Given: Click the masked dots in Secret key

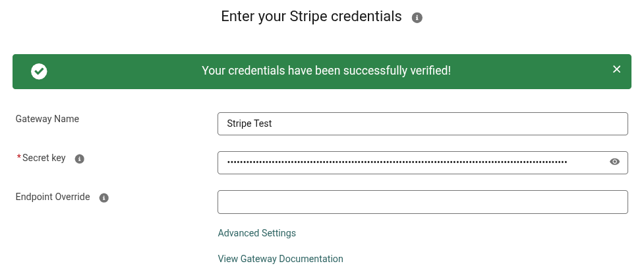Looking at the screenshot, I should [397, 162].
